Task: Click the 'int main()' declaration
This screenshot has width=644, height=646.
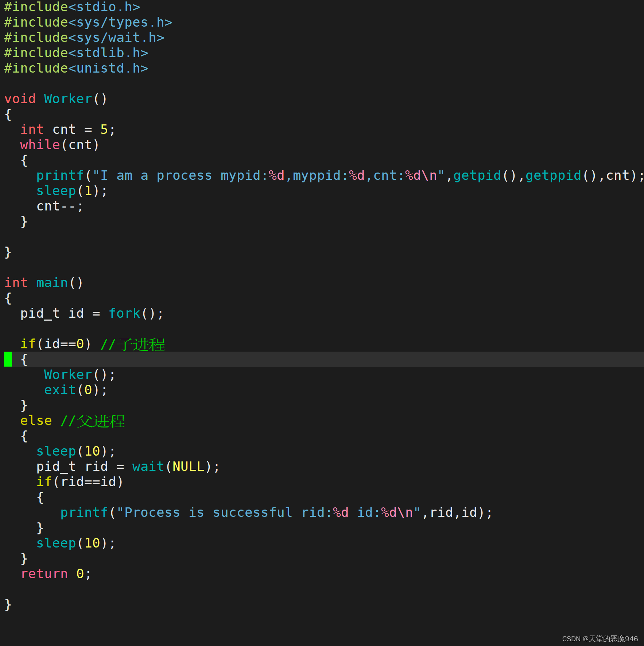Action: pos(44,283)
